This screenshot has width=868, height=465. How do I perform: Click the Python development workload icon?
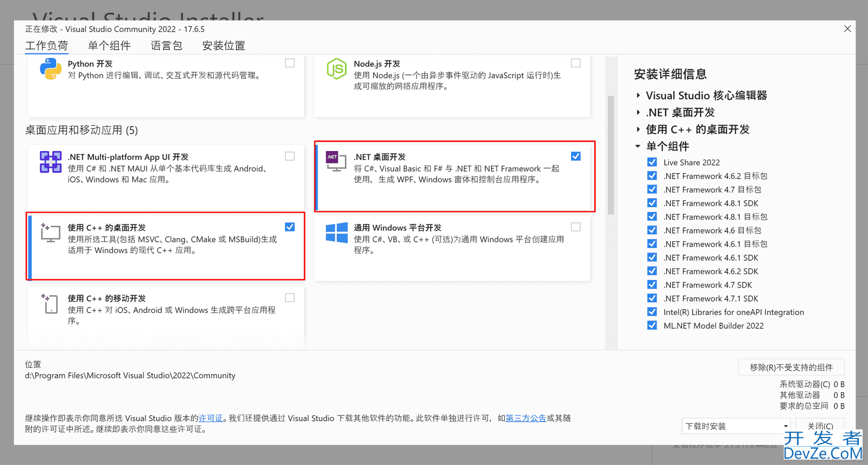tap(50, 69)
